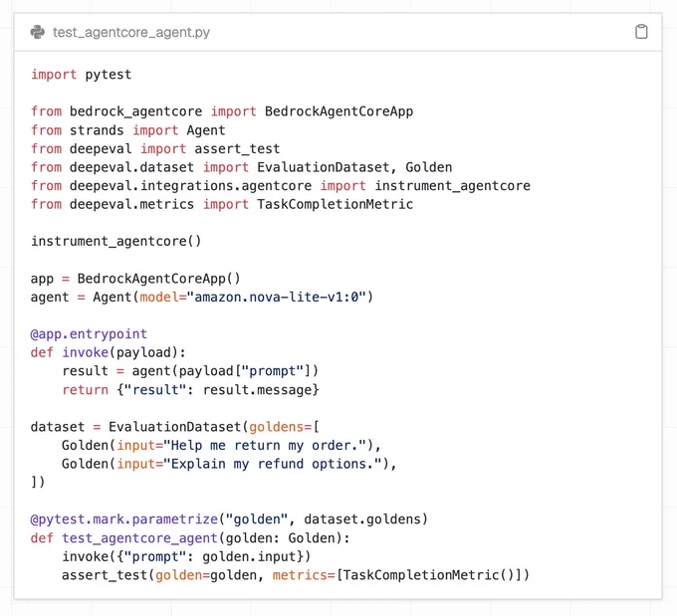This screenshot has width=677, height=616.
Task: Click the 'return {"result": result.message}' line
Action: coord(190,390)
